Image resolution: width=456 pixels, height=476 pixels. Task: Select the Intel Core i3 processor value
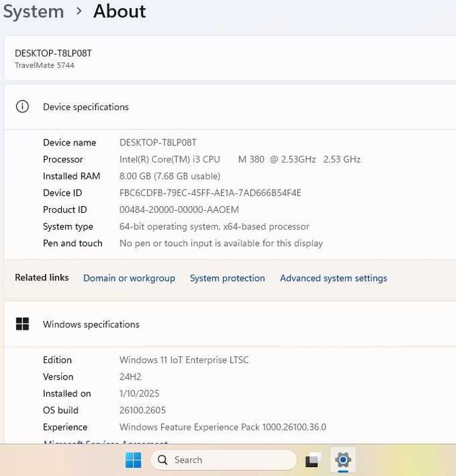(240, 159)
